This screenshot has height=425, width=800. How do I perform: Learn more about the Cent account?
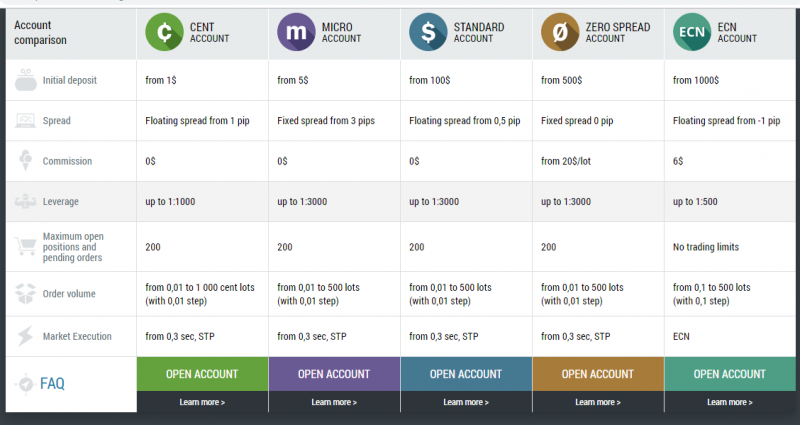(x=202, y=402)
